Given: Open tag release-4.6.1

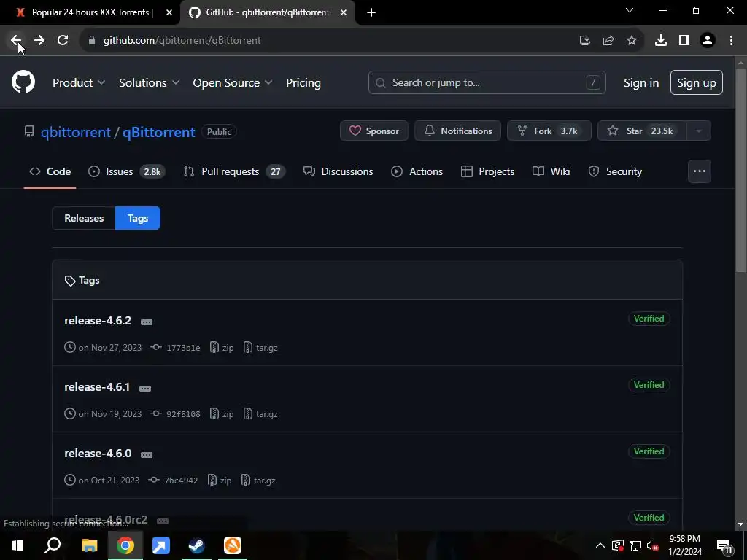Looking at the screenshot, I should [97, 386].
